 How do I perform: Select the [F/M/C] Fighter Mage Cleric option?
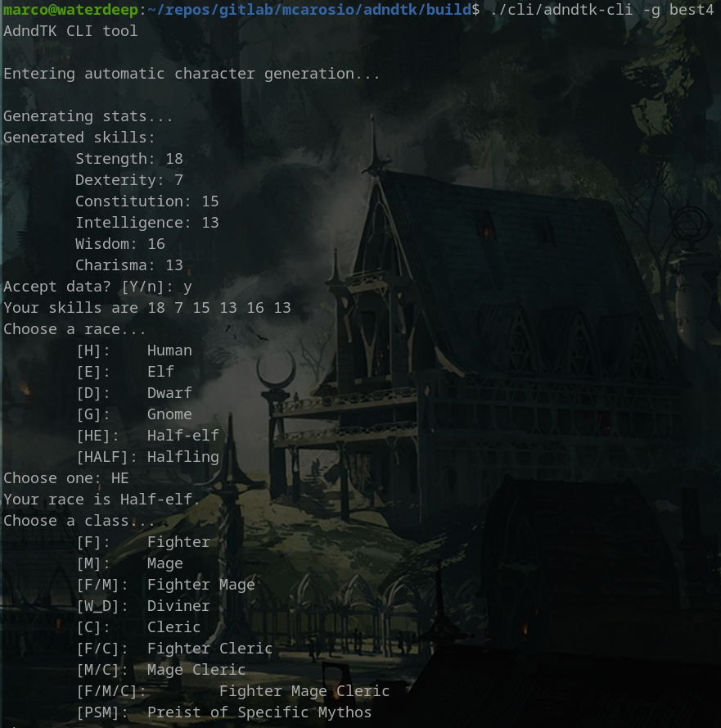[232, 691]
